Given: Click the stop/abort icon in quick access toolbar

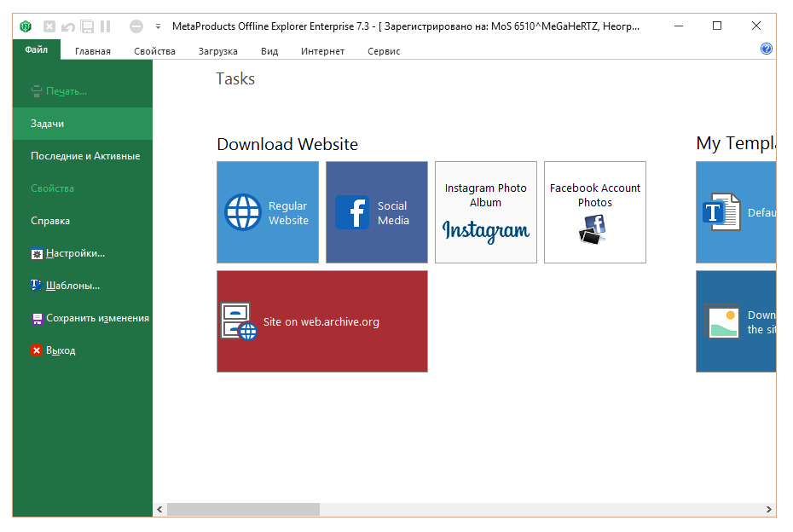Looking at the screenshot, I should (x=49, y=26).
